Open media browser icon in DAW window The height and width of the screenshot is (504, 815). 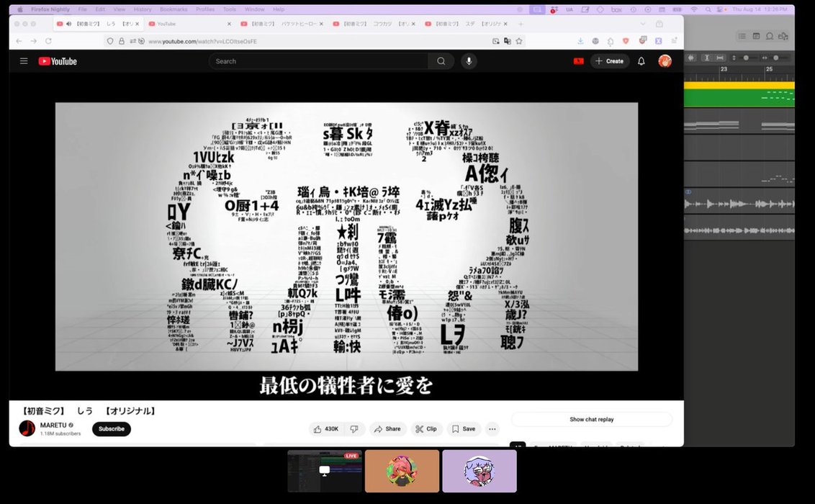(783, 36)
